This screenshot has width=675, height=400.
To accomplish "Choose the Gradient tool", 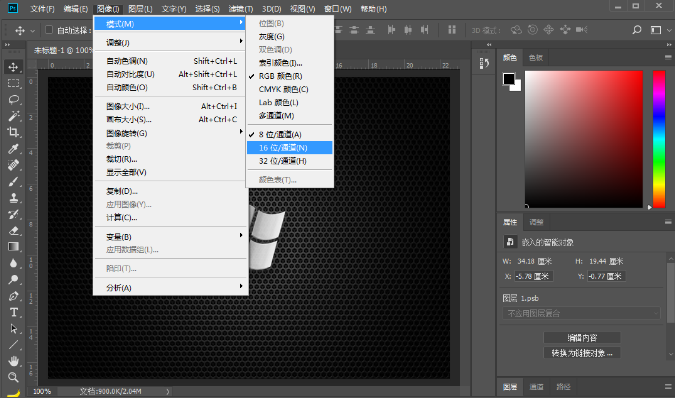I will 14,246.
